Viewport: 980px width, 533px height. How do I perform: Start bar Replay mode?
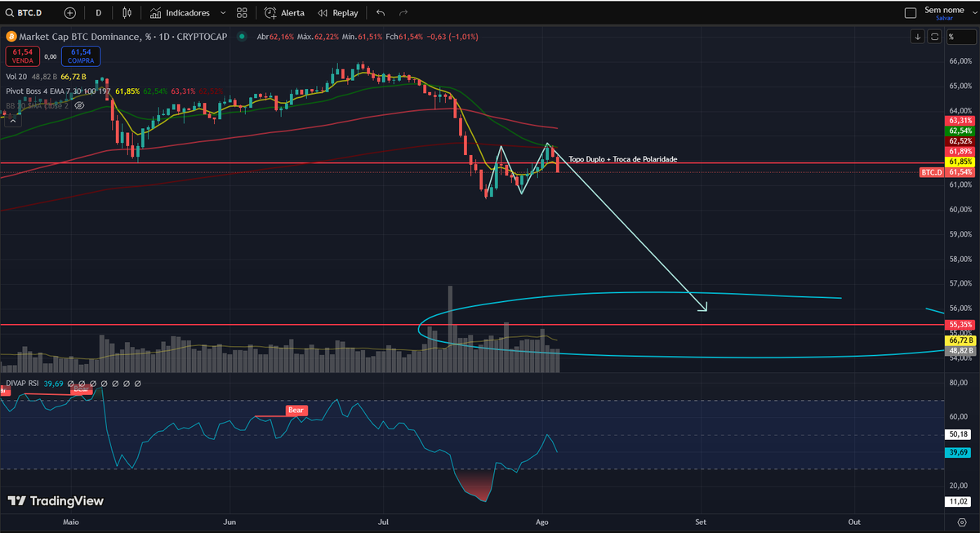click(338, 13)
